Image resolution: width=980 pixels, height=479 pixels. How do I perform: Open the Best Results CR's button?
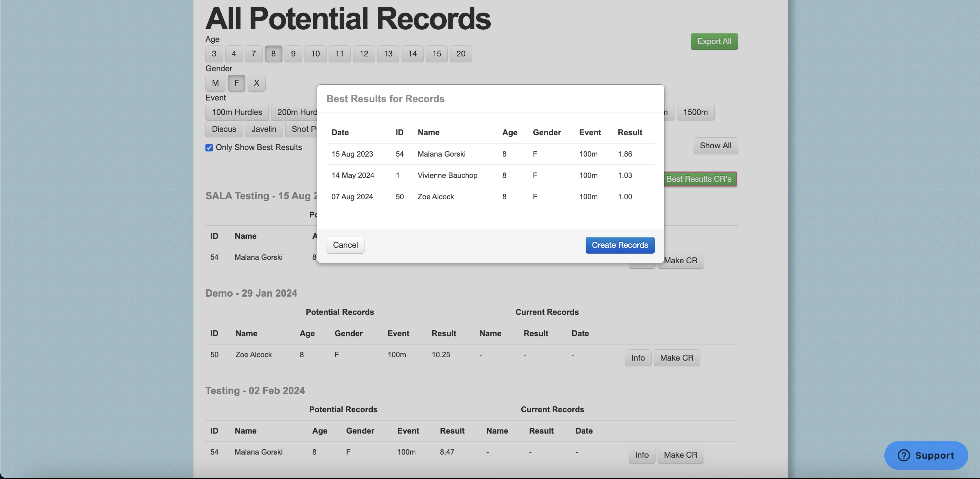(700, 179)
